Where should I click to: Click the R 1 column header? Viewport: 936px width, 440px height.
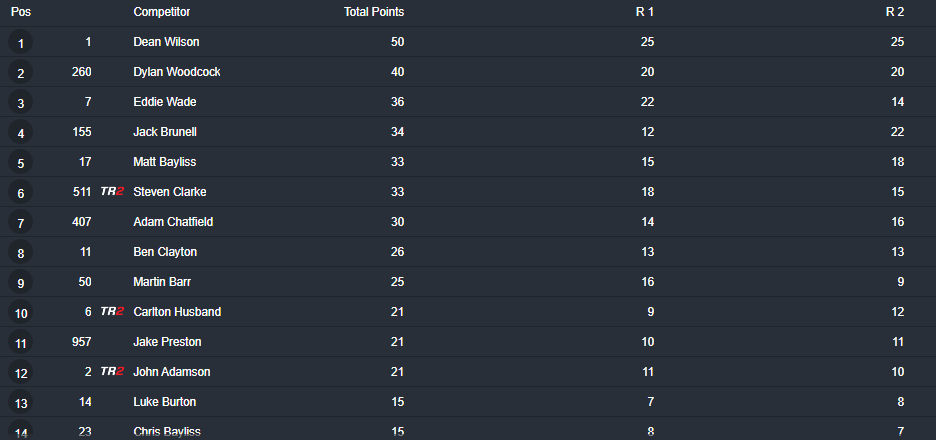[x=645, y=12]
